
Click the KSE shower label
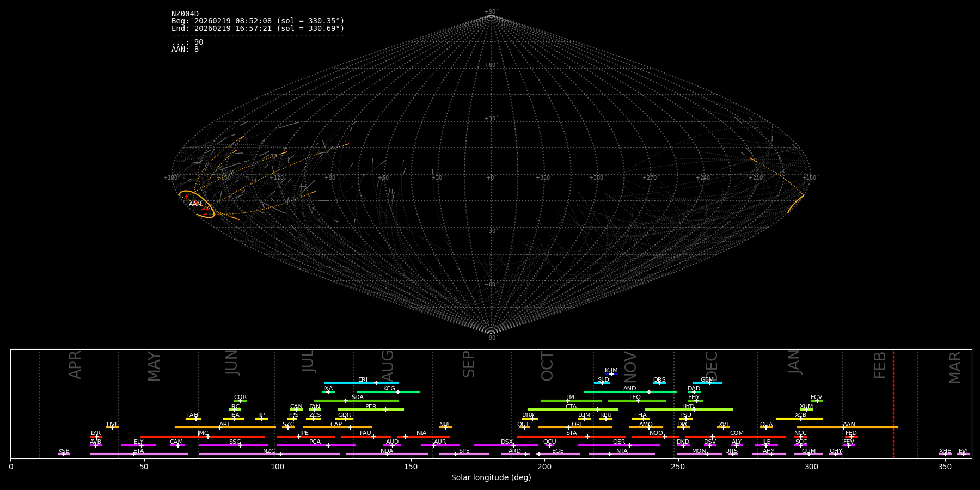(64, 451)
